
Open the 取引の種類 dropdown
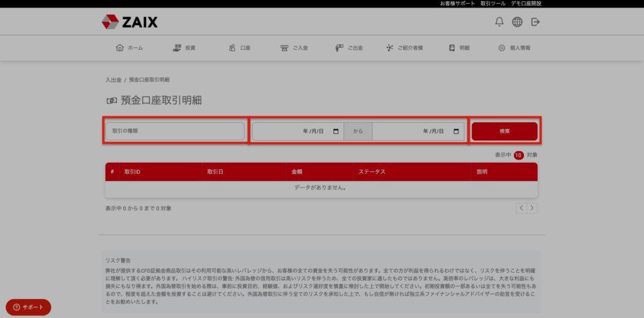175,131
